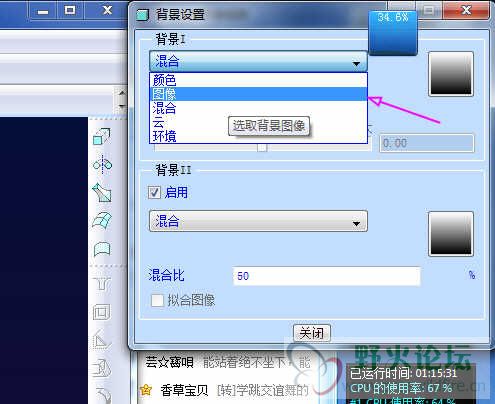
Task: Click the background settings dialog title icon
Action: tap(142, 15)
